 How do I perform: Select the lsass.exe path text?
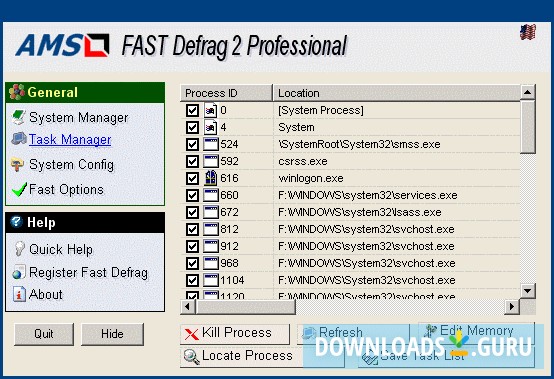click(360, 212)
